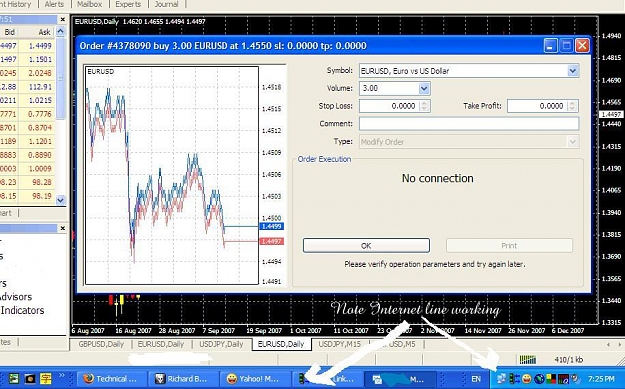Click the OK button in order dialog
The height and width of the screenshot is (389, 625).
[x=366, y=246]
